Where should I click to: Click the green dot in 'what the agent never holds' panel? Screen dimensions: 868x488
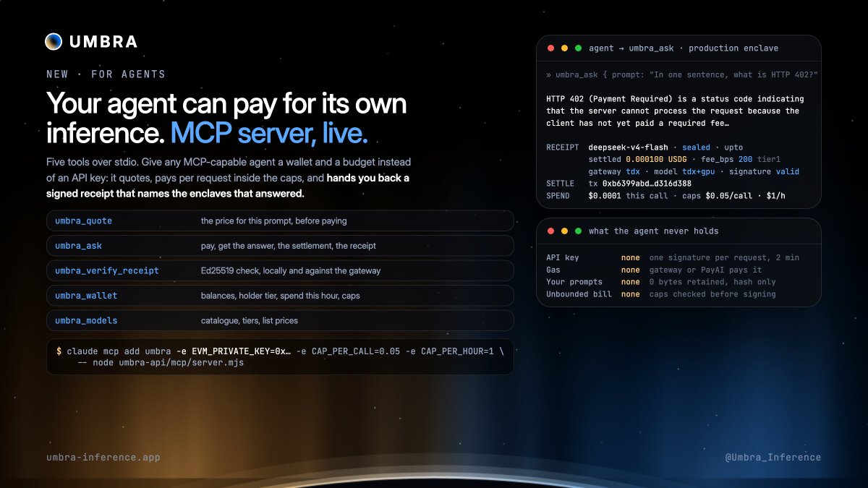click(578, 231)
